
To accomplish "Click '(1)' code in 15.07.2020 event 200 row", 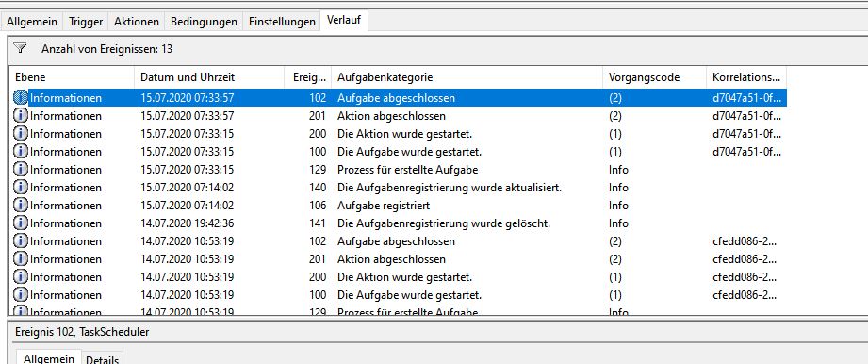I will pos(615,134).
